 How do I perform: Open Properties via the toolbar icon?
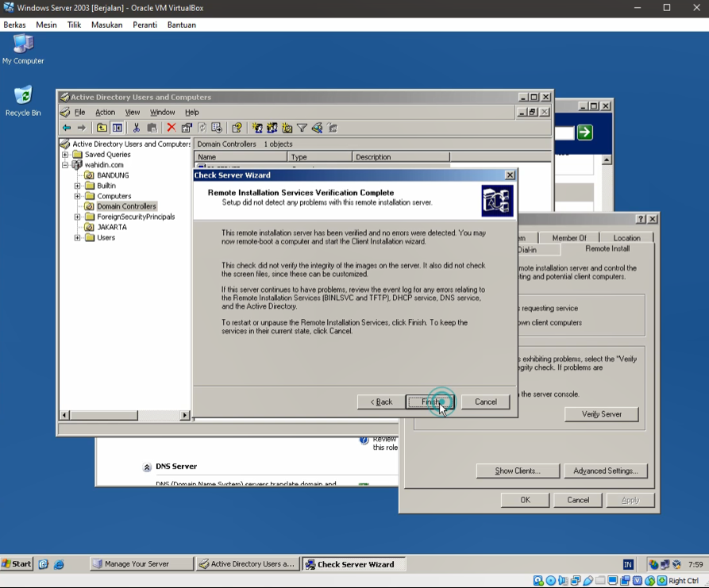click(x=187, y=128)
